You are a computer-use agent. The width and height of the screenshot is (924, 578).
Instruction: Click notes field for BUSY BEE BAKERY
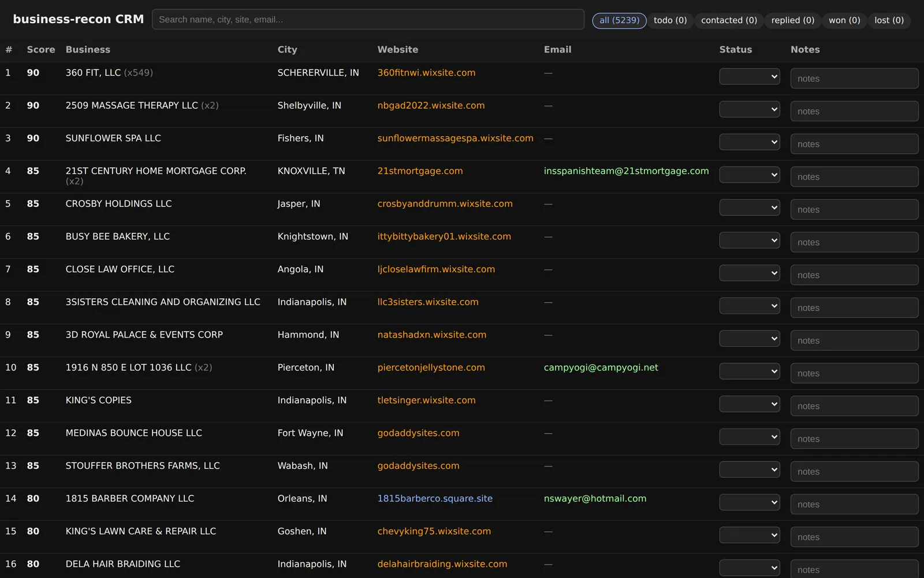(x=854, y=242)
